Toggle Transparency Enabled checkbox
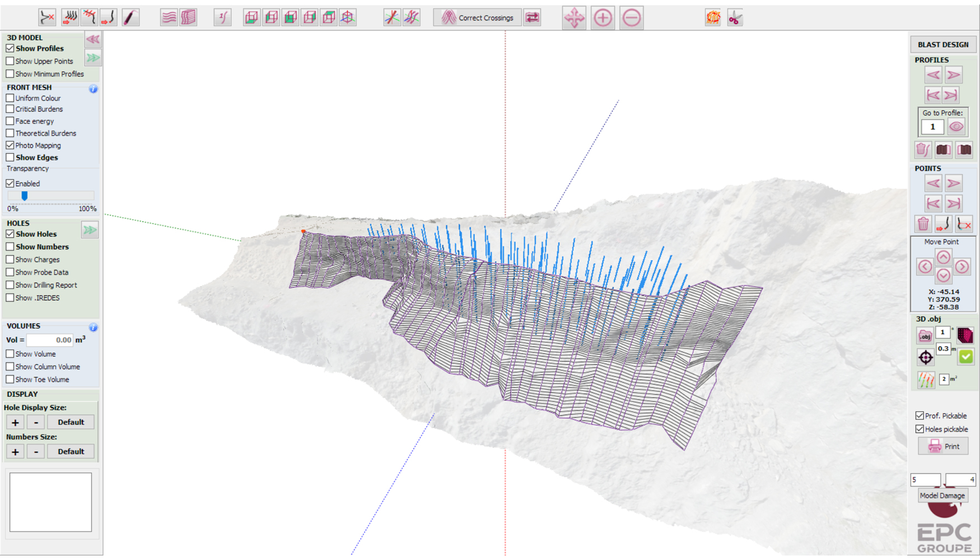 pyautogui.click(x=10, y=183)
